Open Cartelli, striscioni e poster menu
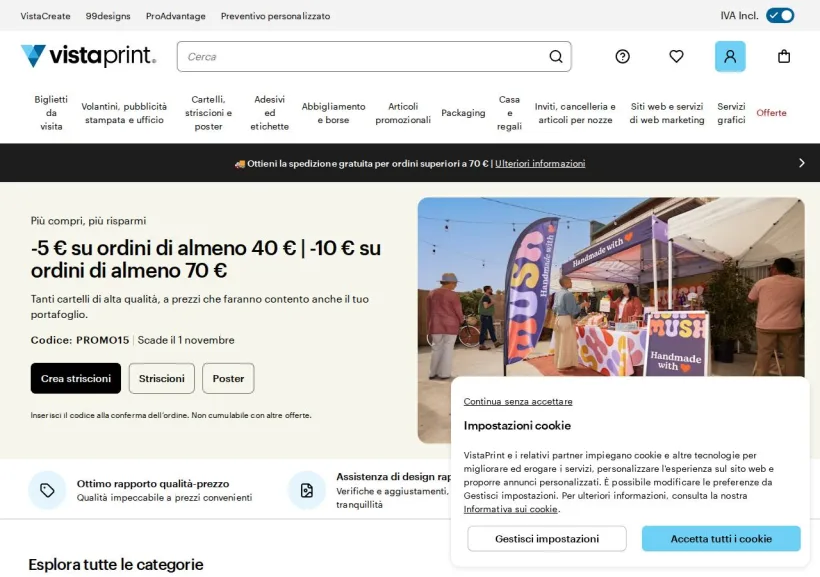The image size is (820, 577). [208, 113]
